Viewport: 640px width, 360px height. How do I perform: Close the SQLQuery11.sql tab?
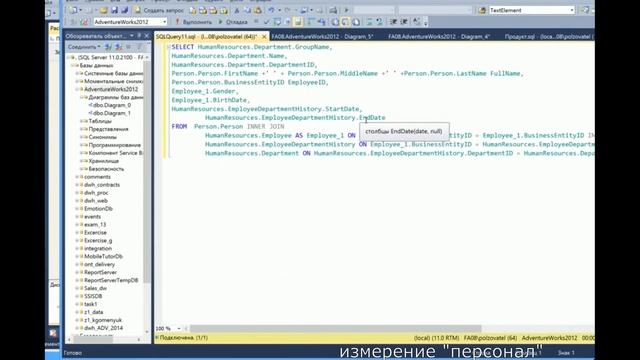[x=264, y=37]
